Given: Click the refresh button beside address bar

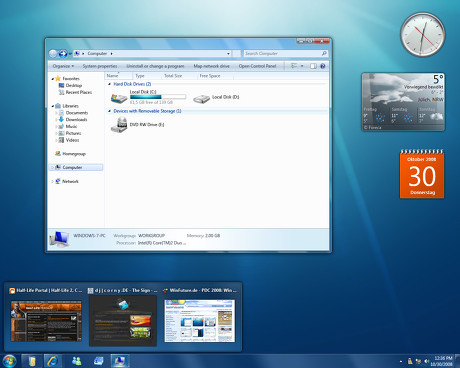Looking at the screenshot, I should pos(236,53).
